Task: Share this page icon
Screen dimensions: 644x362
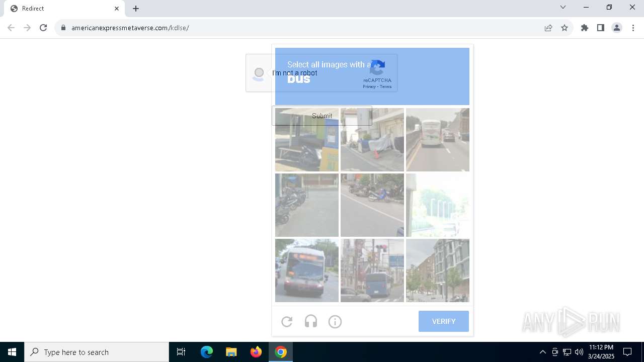Action: tap(548, 28)
